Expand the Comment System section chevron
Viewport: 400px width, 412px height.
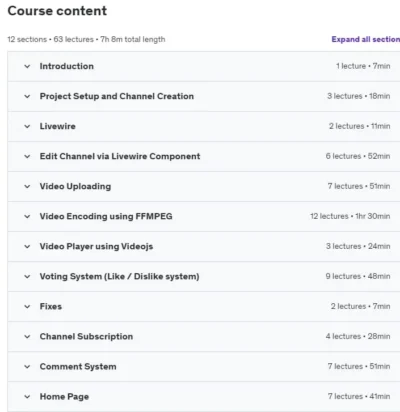click(x=27, y=366)
